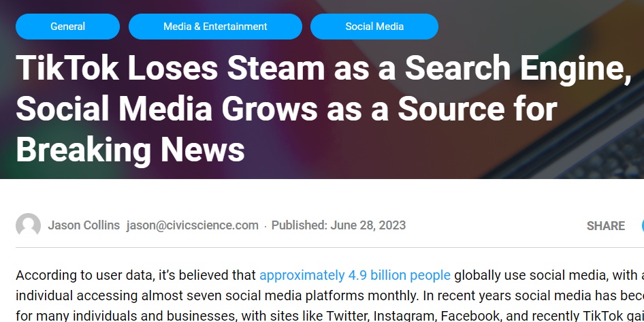Screen dimensions: 644x322
Task: Open the General category tag
Action: pos(68,27)
